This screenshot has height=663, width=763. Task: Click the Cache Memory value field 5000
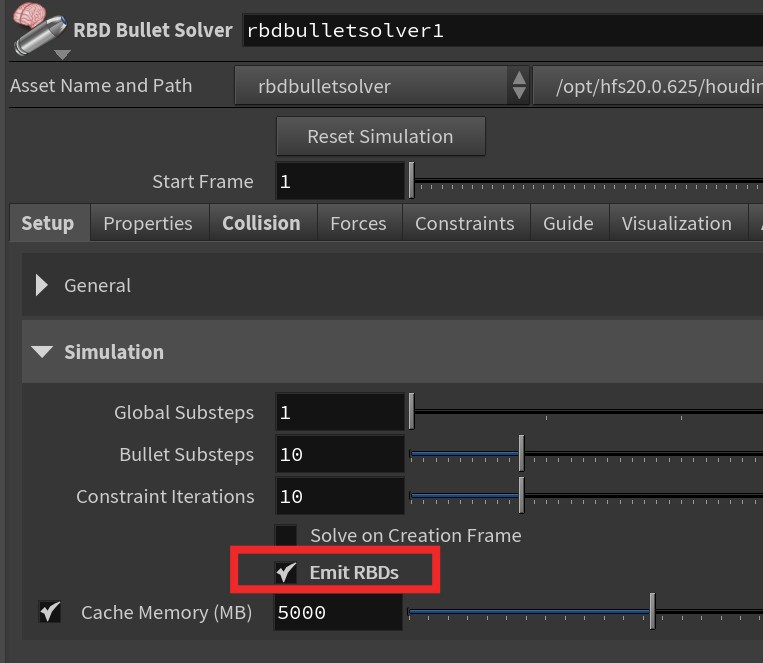coord(338,612)
